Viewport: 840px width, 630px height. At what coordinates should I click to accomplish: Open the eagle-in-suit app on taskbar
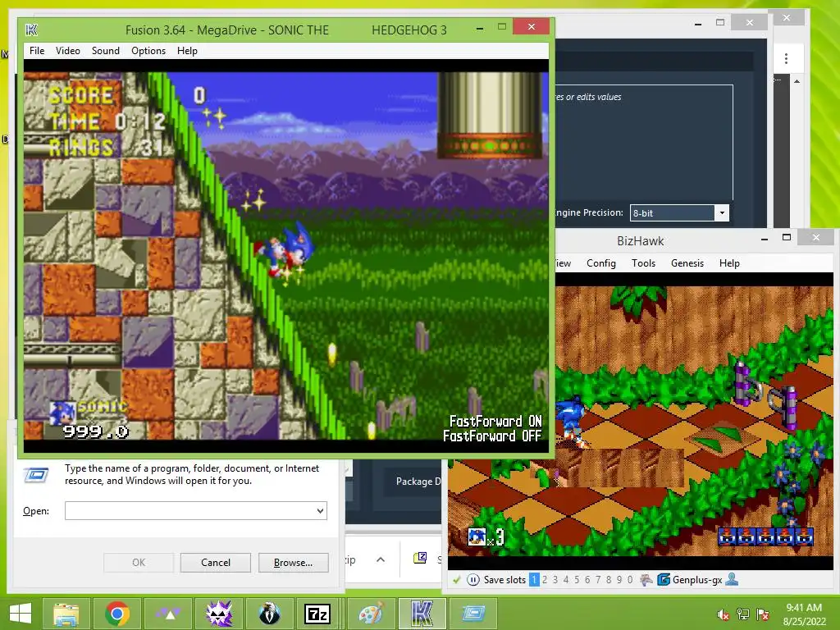point(269,614)
